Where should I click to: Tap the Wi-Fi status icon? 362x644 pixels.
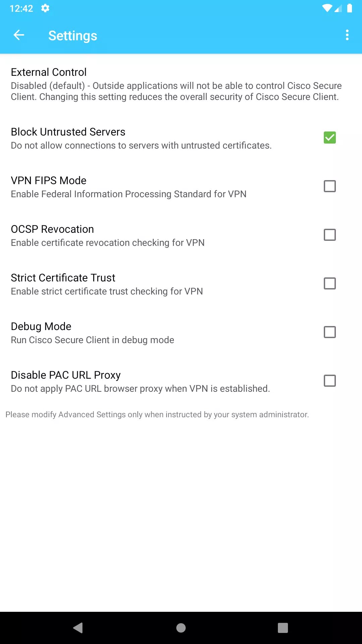[326, 8]
